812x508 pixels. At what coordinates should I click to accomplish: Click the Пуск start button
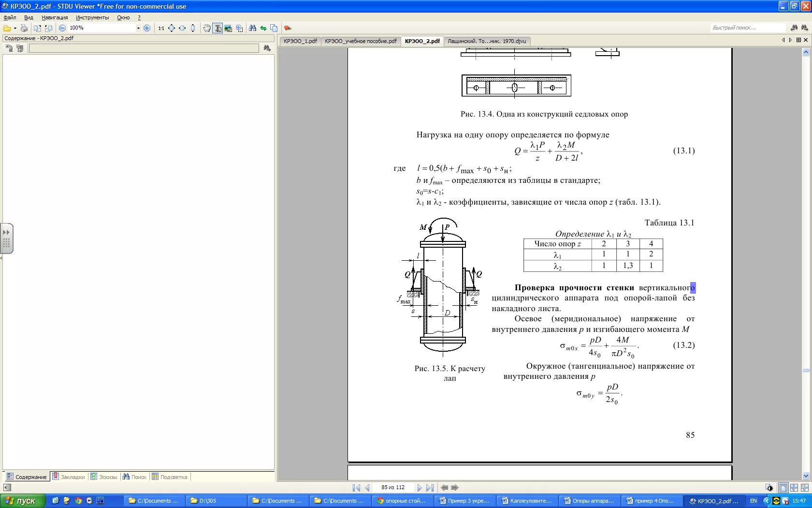[x=22, y=501]
